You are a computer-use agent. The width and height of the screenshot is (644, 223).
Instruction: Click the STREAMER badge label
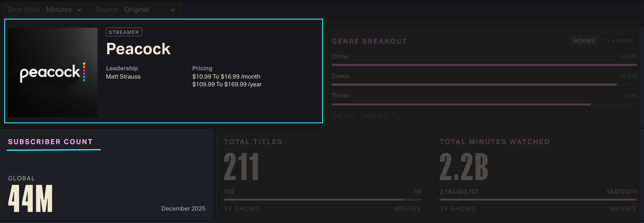click(x=124, y=32)
